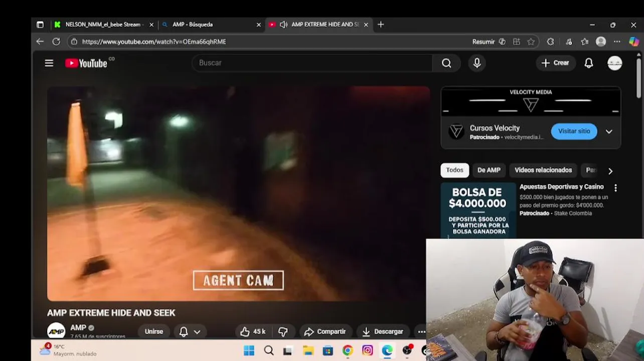The image size is (644, 361).
Task: Open the YouTube hamburger guide menu
Action: click(x=49, y=63)
